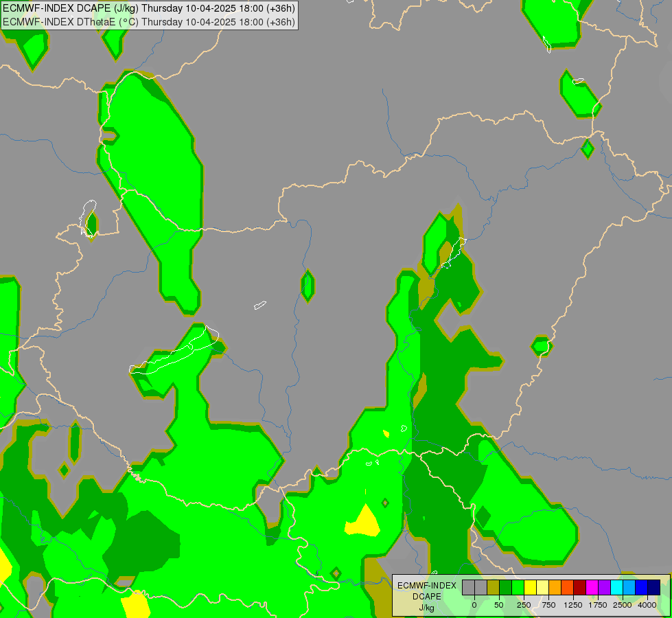Image resolution: width=672 pixels, height=618 pixels.
Task: Pick the medium blue legend swatch
Action: tap(642, 587)
